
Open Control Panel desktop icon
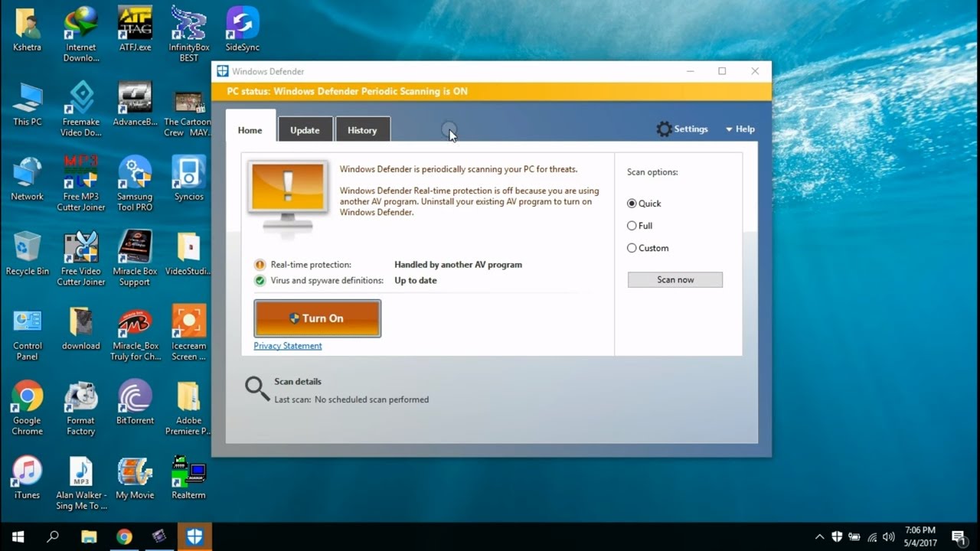click(27, 333)
